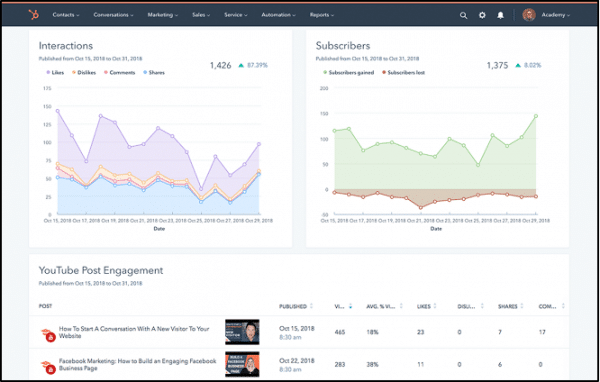
Task: Expand the Academy account dropdown
Action: [x=556, y=15]
